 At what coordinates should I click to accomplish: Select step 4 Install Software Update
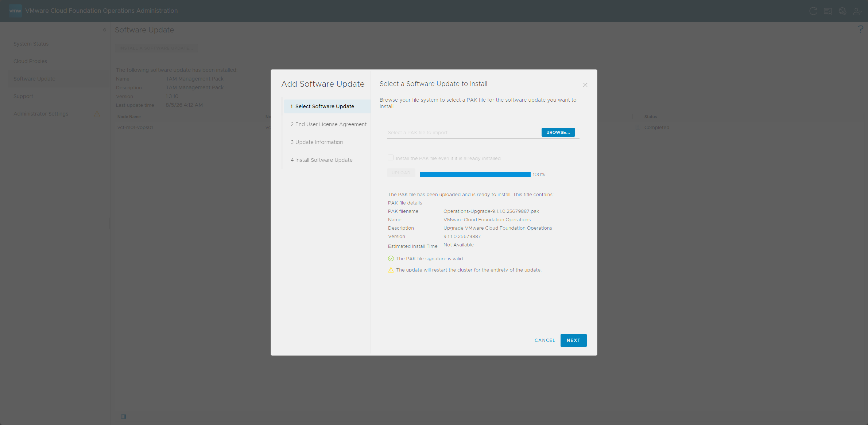[x=321, y=160]
